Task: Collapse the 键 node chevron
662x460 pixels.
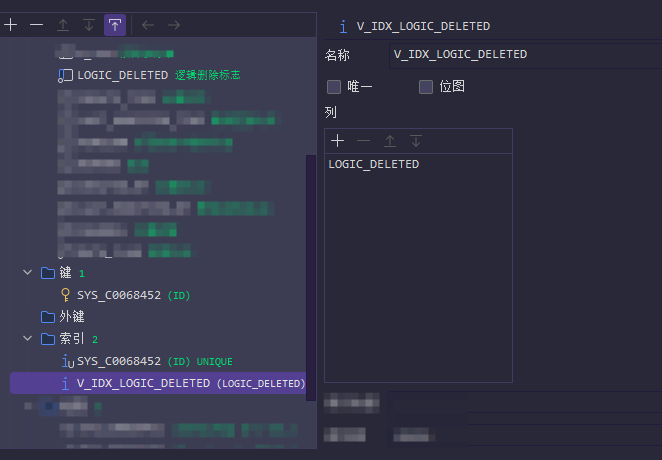Action: [x=27, y=273]
